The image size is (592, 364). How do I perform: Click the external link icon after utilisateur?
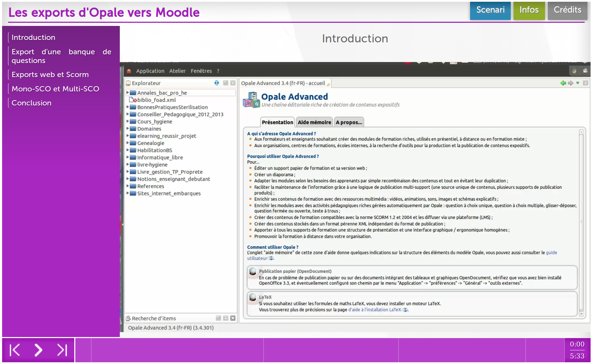click(x=270, y=259)
